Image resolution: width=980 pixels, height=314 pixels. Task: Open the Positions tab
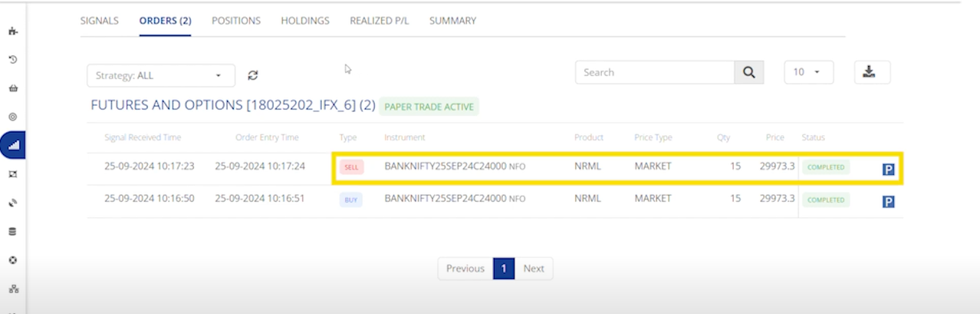coord(236,21)
